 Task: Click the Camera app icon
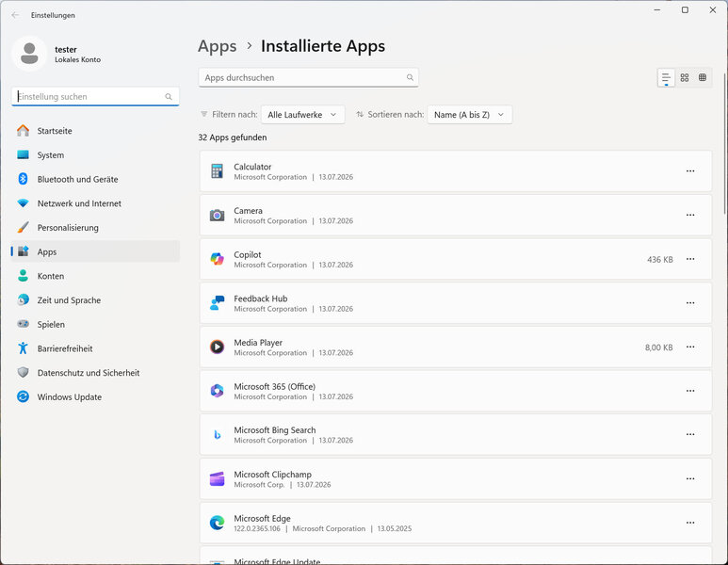(x=217, y=215)
